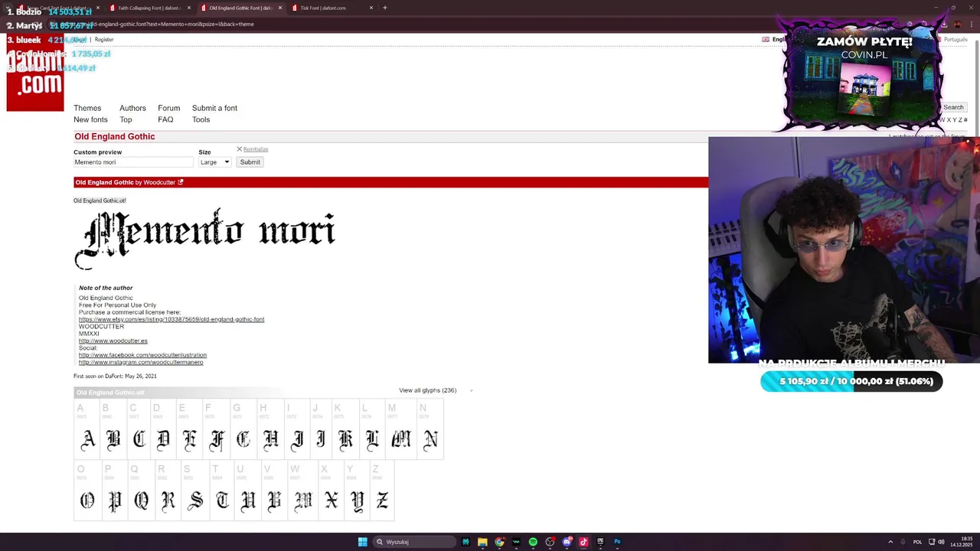Open the Tools page
Image resolution: width=980 pixels, height=551 pixels.
pyautogui.click(x=201, y=119)
